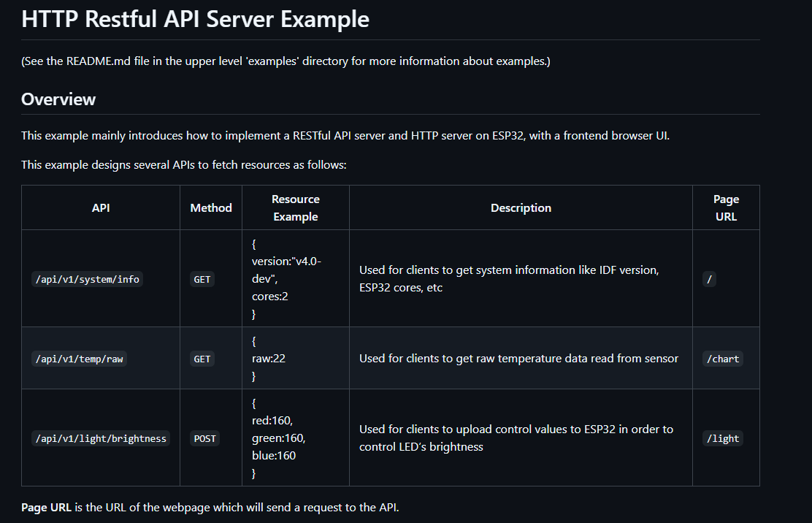The height and width of the screenshot is (523, 812).
Task: Click the "API" column header
Action: [101, 208]
